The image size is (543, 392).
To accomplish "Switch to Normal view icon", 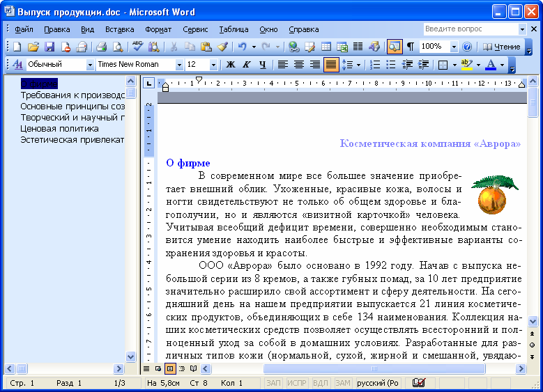I will 146,368.
